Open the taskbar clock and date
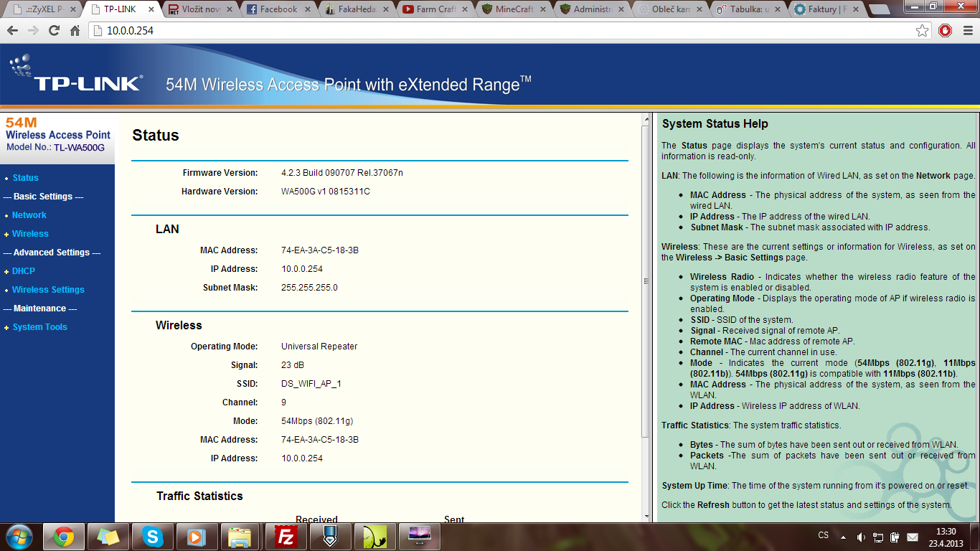 [x=946, y=537]
